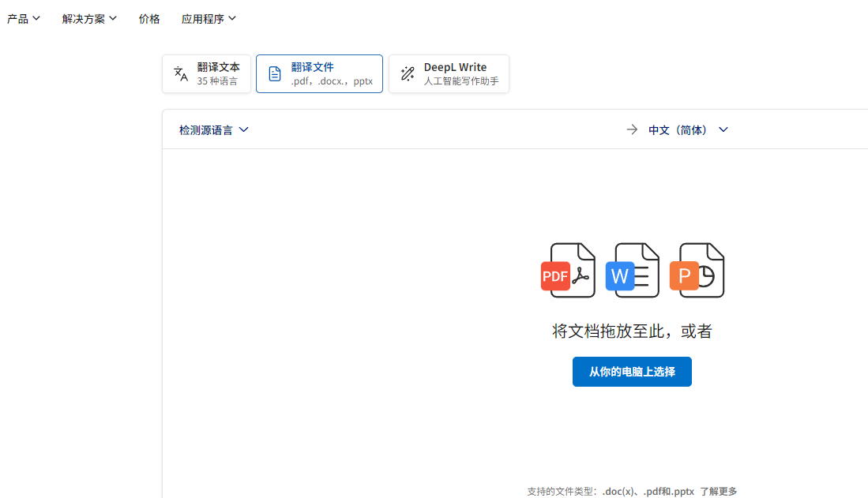Screen dimensions: 868x498
Task: Click the chevron next to 检测源语言
Action: coord(244,129)
